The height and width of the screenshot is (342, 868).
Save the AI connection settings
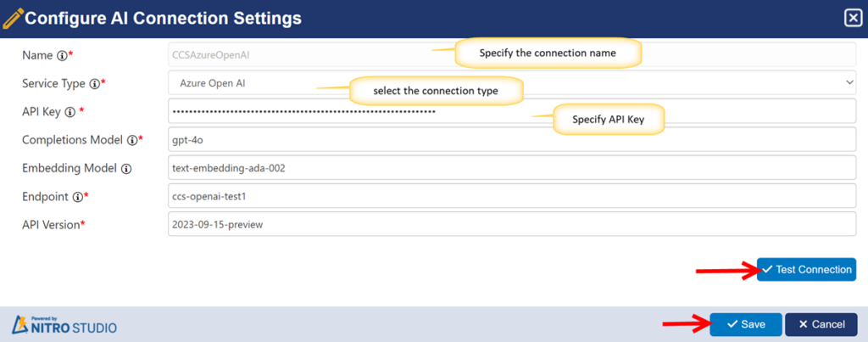746,324
